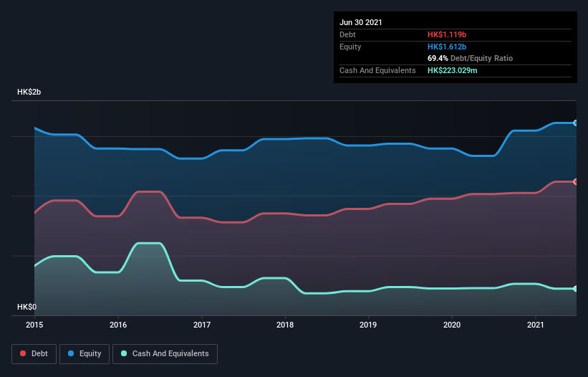Click the 2021 x-axis label
Image resolution: width=588 pixels, height=377 pixels.
pyautogui.click(x=536, y=325)
